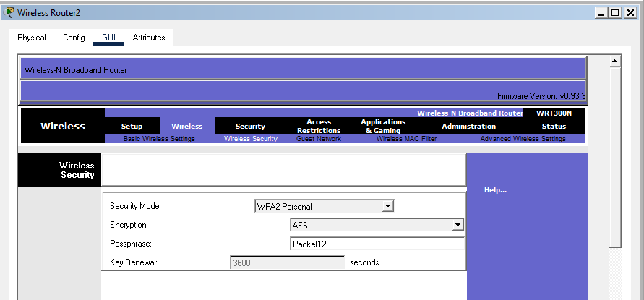Click Basic Wireless Settings sub-tab
Viewport: 644px width, 300px height.
(159, 139)
